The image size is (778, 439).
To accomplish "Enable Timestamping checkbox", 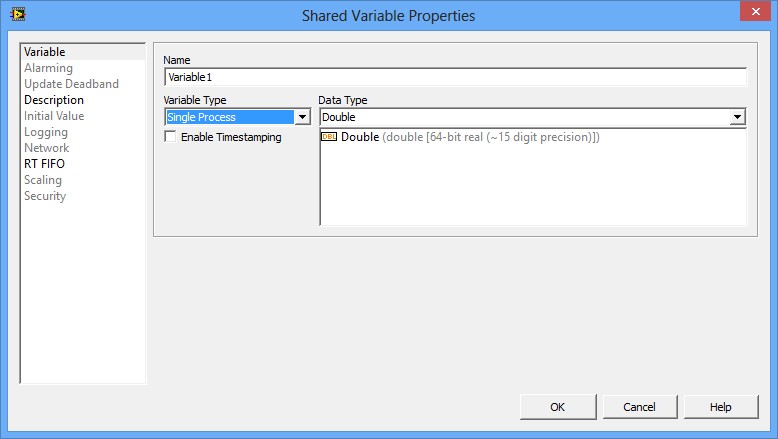I will (170, 136).
